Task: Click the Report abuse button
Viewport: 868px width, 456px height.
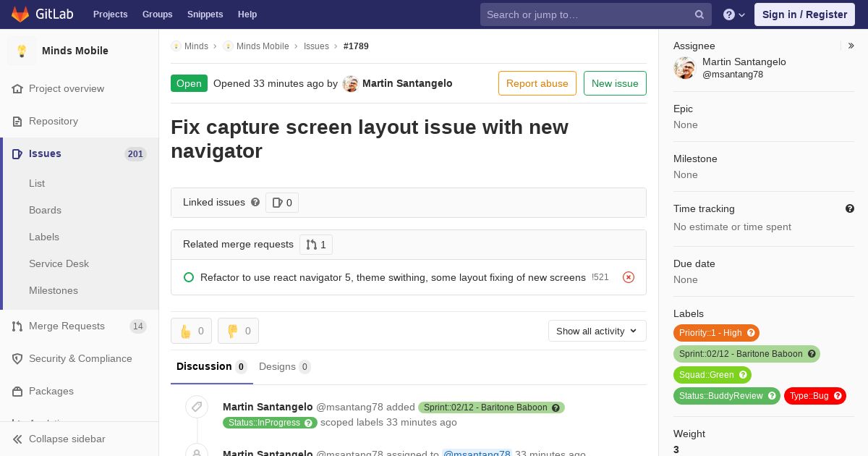Action: pos(537,83)
